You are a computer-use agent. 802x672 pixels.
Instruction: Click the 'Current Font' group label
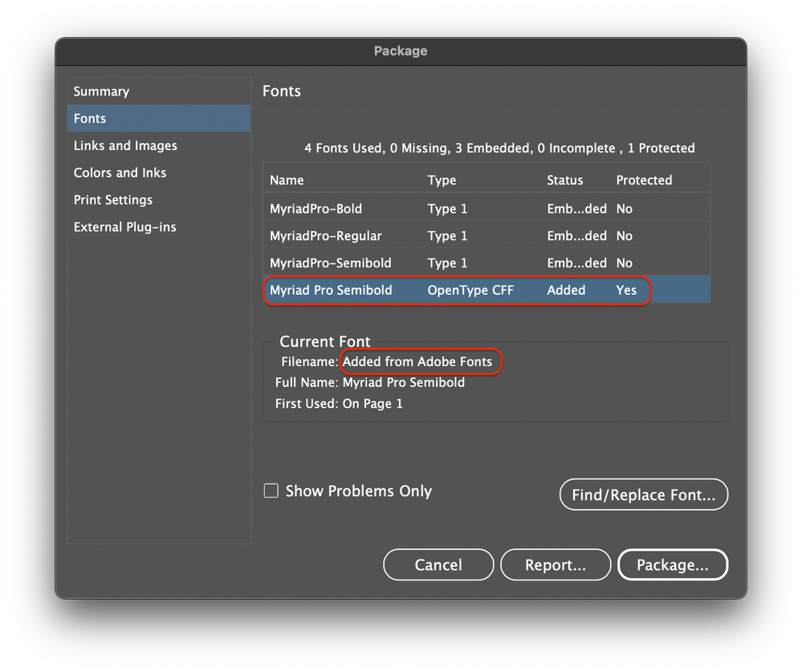(x=324, y=341)
